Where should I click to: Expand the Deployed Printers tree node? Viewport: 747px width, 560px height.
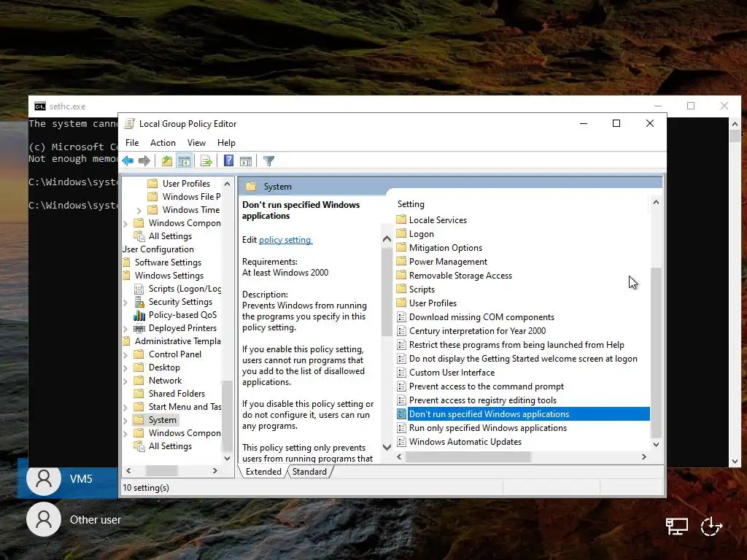pos(125,329)
